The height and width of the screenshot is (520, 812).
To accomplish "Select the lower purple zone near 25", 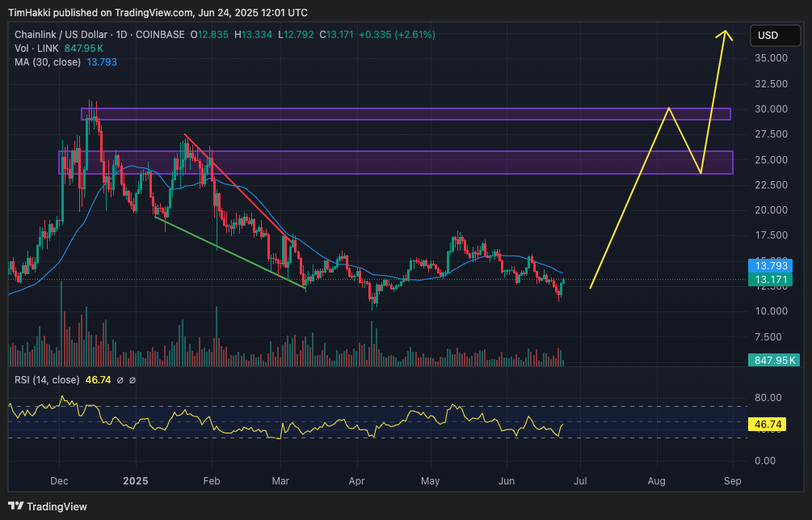I will (404, 162).
